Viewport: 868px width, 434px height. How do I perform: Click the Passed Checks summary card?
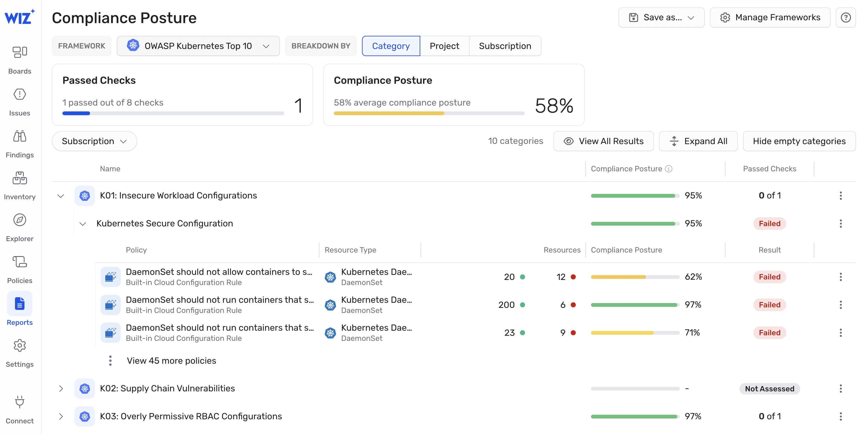pyautogui.click(x=182, y=95)
